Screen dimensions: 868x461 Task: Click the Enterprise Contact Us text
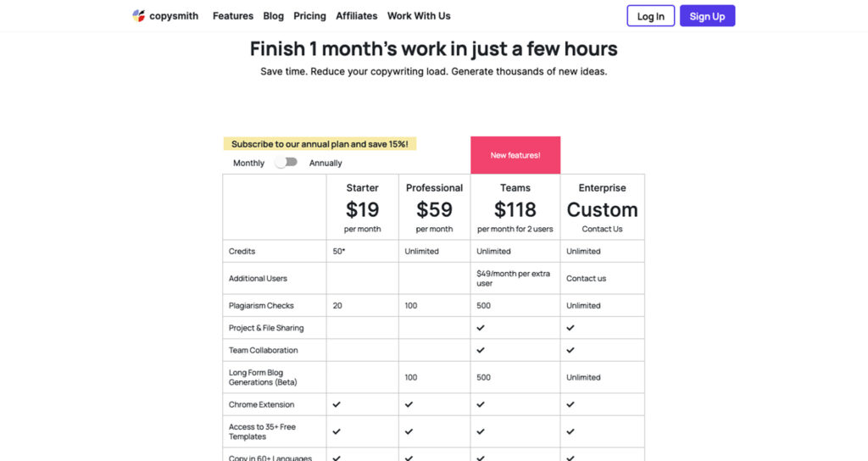[602, 229]
